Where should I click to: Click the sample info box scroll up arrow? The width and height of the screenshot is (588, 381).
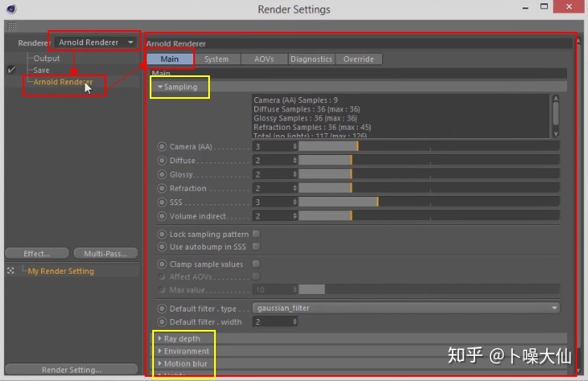click(555, 98)
